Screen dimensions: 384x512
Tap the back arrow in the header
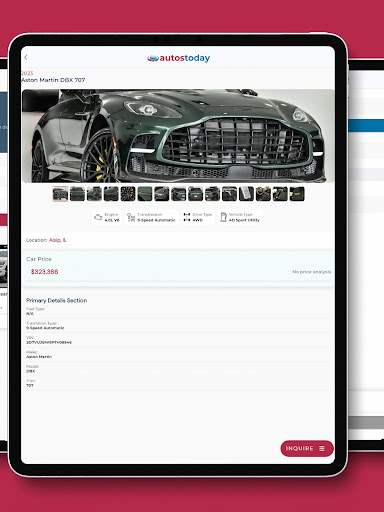point(26,58)
